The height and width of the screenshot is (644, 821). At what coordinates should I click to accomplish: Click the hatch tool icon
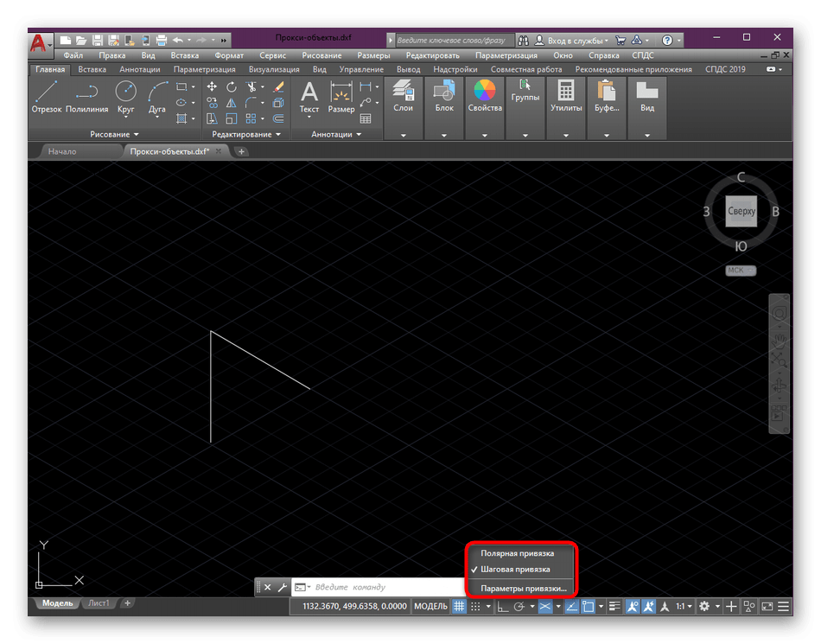click(181, 118)
